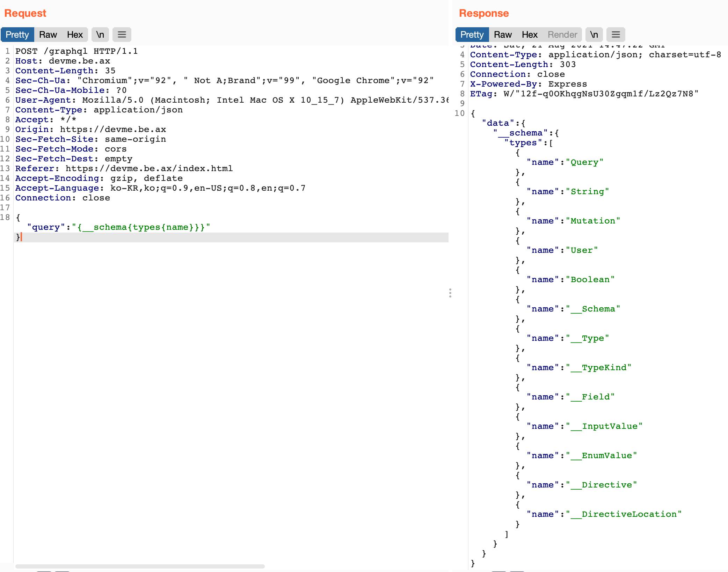The image size is (728, 572).
Task: Click the query string value in request body
Action: (x=141, y=227)
